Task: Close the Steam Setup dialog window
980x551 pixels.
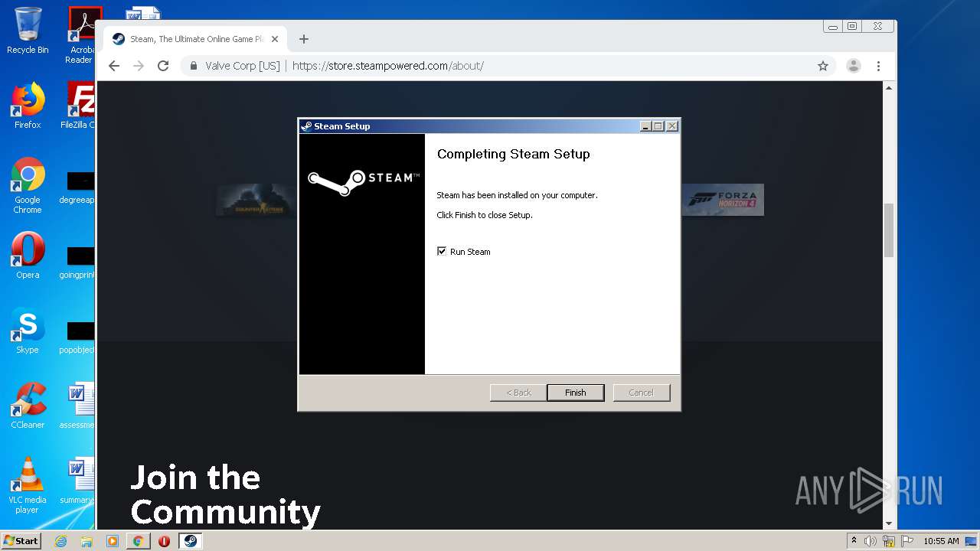Action: tap(671, 126)
